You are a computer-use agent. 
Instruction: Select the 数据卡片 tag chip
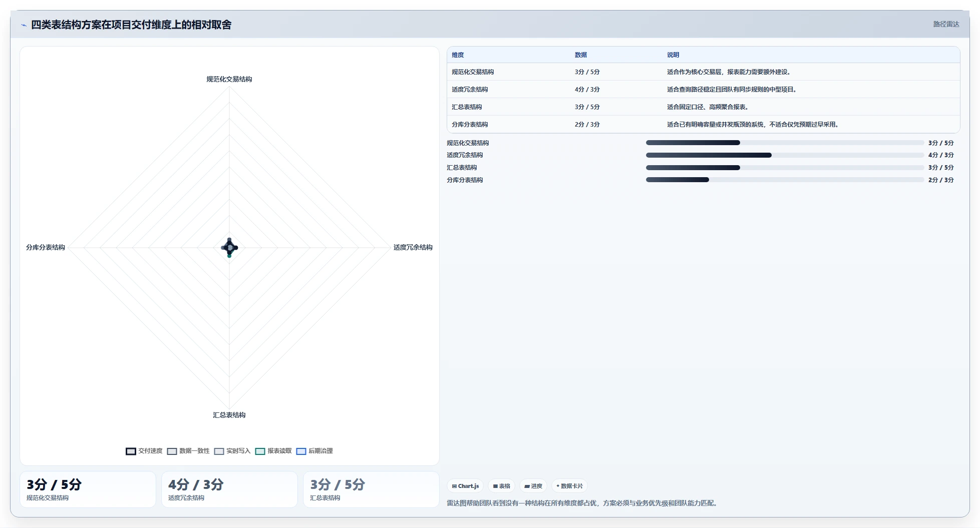click(x=569, y=486)
